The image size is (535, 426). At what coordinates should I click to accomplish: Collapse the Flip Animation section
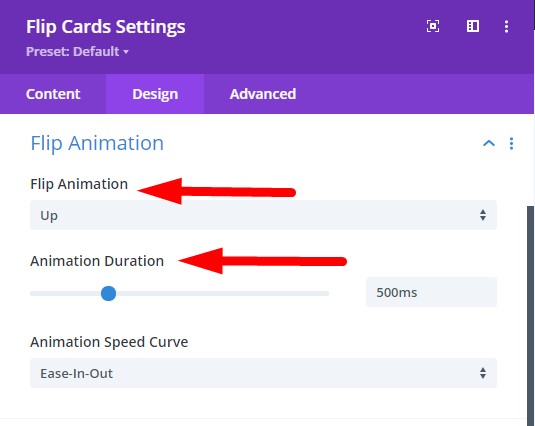click(489, 143)
